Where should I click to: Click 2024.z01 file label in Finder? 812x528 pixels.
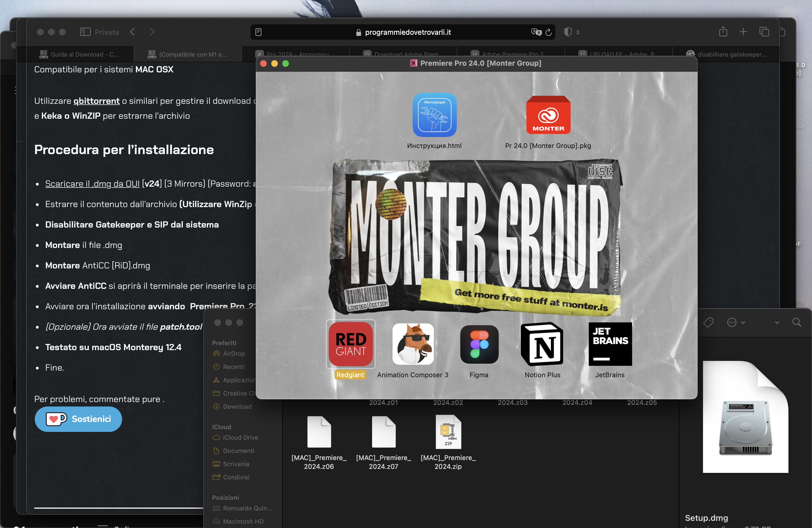(x=383, y=402)
